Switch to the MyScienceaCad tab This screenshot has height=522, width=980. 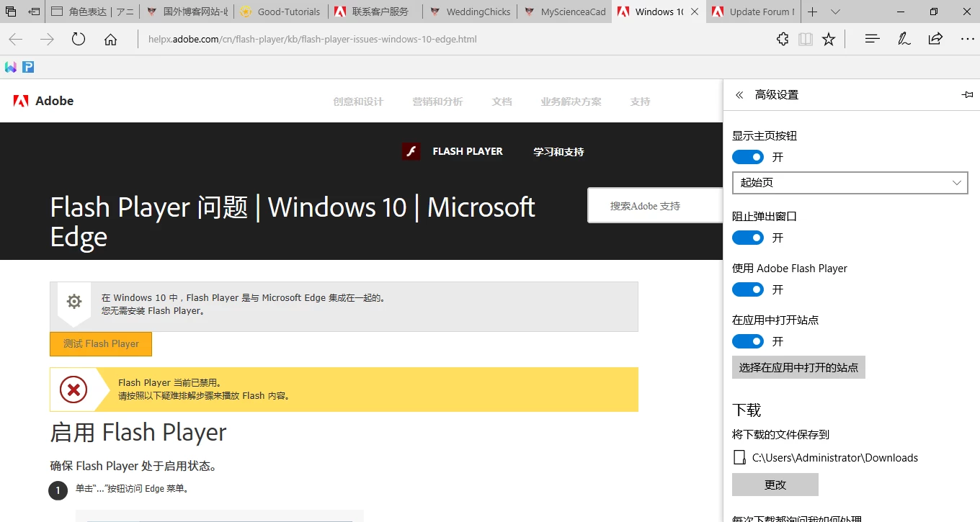click(564, 12)
